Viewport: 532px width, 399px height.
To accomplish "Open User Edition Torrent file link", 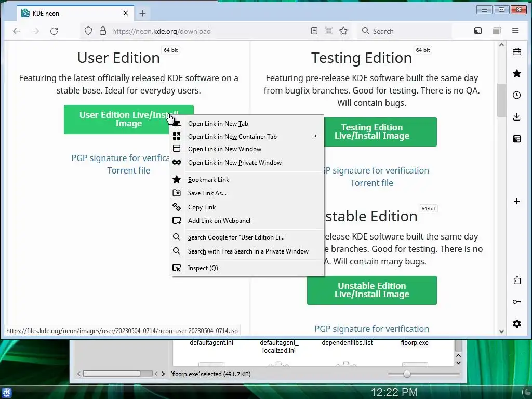I will click(129, 170).
